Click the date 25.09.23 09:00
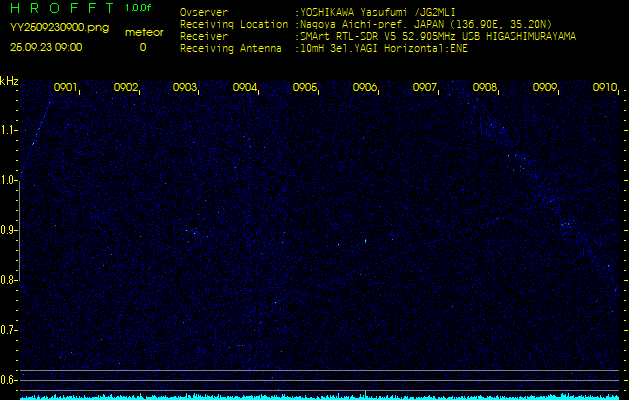This screenshot has height=400, width=629. [46, 47]
